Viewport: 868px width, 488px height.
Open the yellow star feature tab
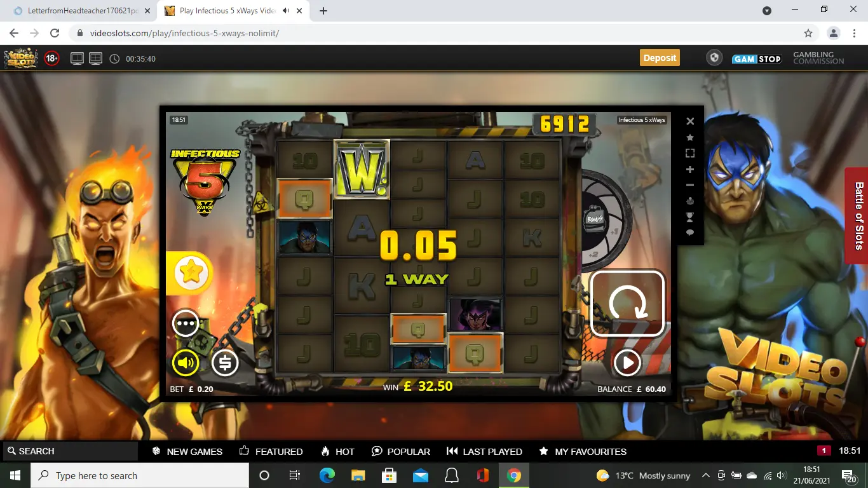(191, 273)
